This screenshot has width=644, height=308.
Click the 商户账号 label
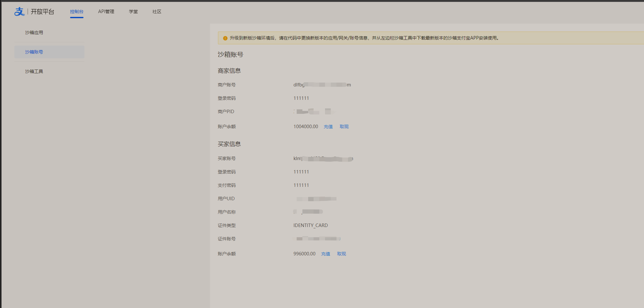point(227,85)
